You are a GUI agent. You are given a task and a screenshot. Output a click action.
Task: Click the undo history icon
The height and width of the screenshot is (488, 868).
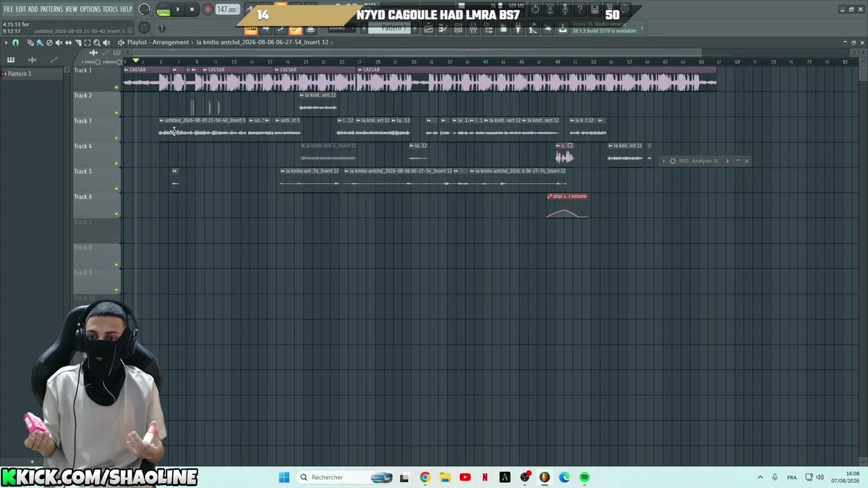(535, 9)
